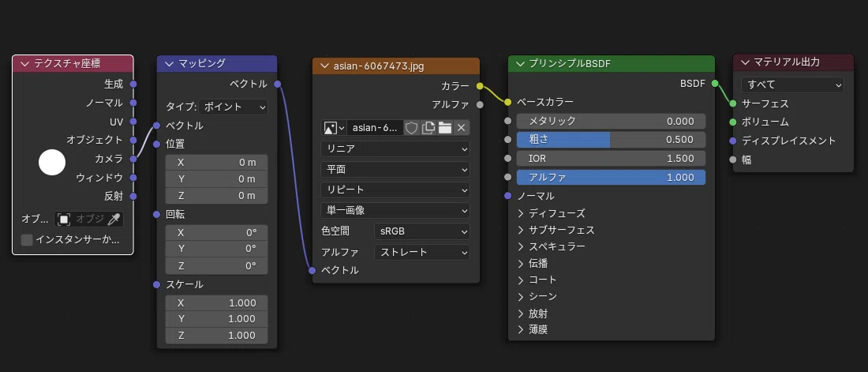Click the オブジェクト output socket
868x372 pixels.
coord(133,140)
